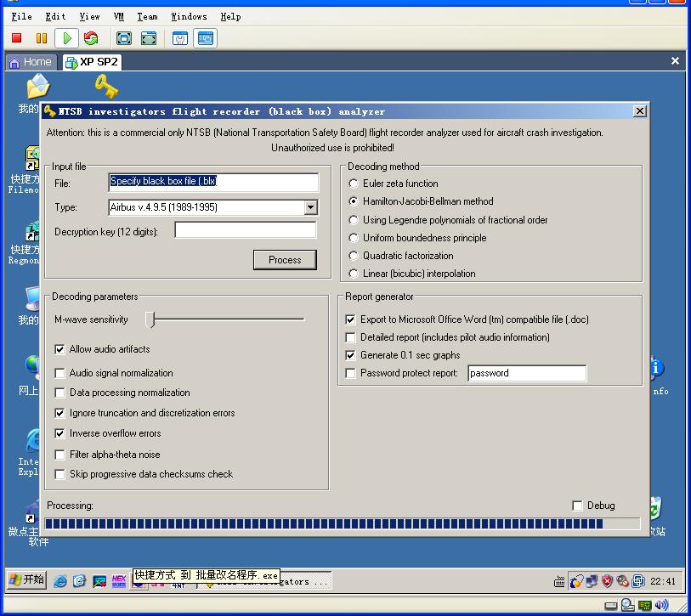The height and width of the screenshot is (616, 691).
Task: Toggle Ignore truncation and discretization errors
Action: (59, 413)
